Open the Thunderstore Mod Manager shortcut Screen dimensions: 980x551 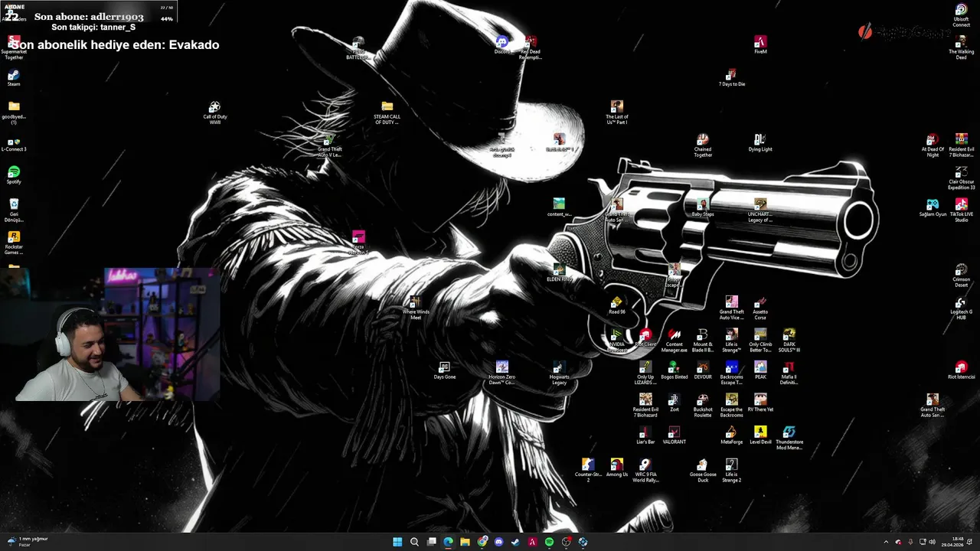[x=789, y=438]
